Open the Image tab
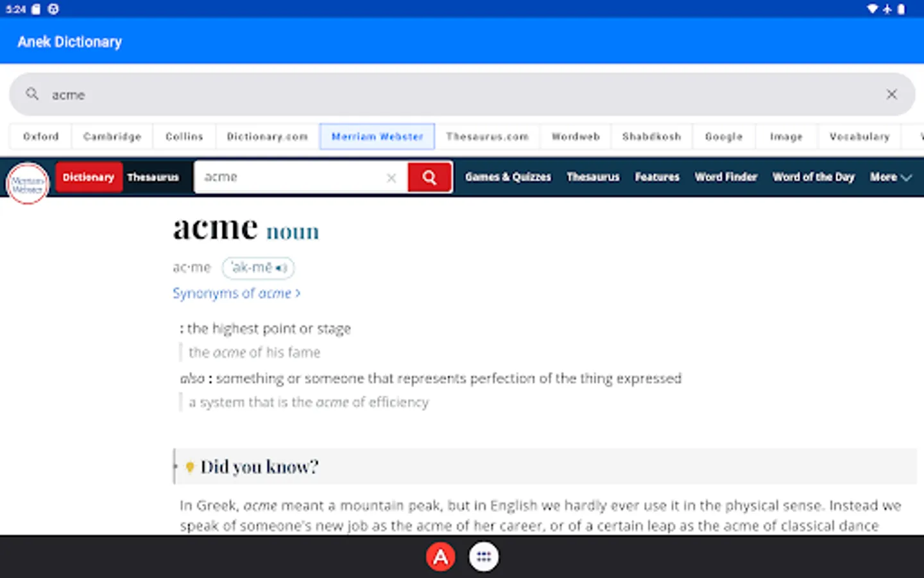The width and height of the screenshot is (924, 578). click(x=786, y=137)
